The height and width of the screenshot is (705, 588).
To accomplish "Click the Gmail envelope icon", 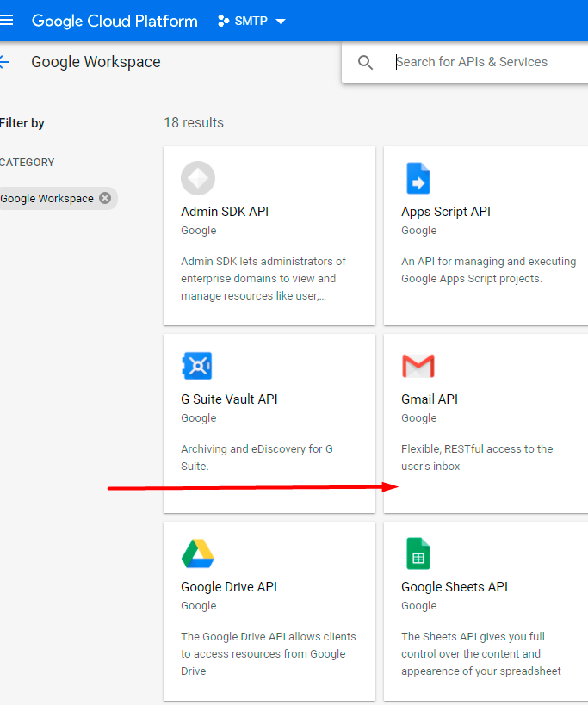I will (418, 366).
